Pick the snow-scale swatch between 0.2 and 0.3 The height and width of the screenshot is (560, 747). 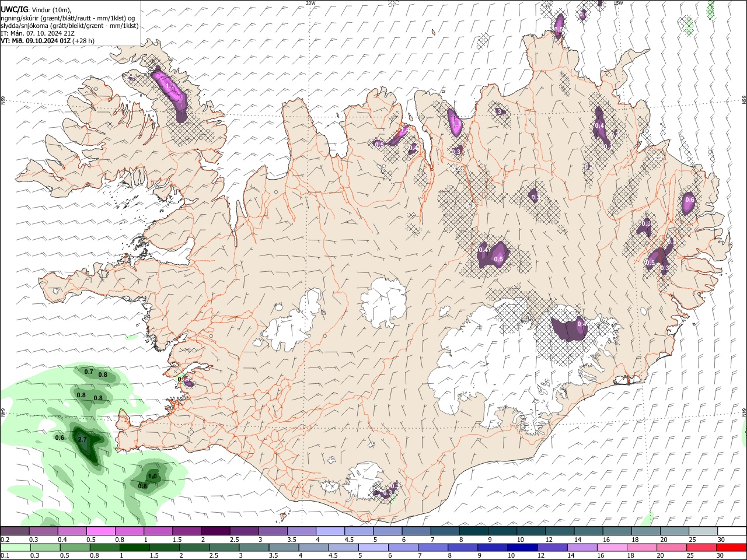point(15,531)
